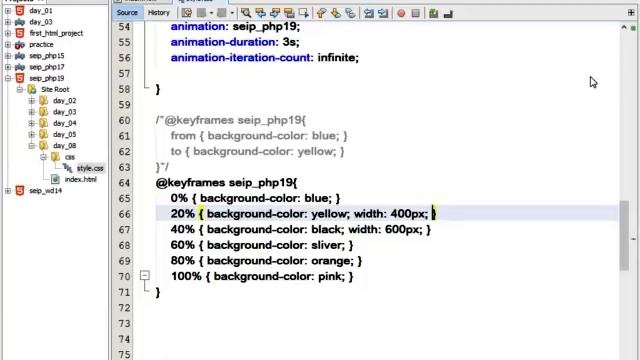Open the Back history dropdown arrow
This screenshot has width=640, height=360.
(211, 13)
